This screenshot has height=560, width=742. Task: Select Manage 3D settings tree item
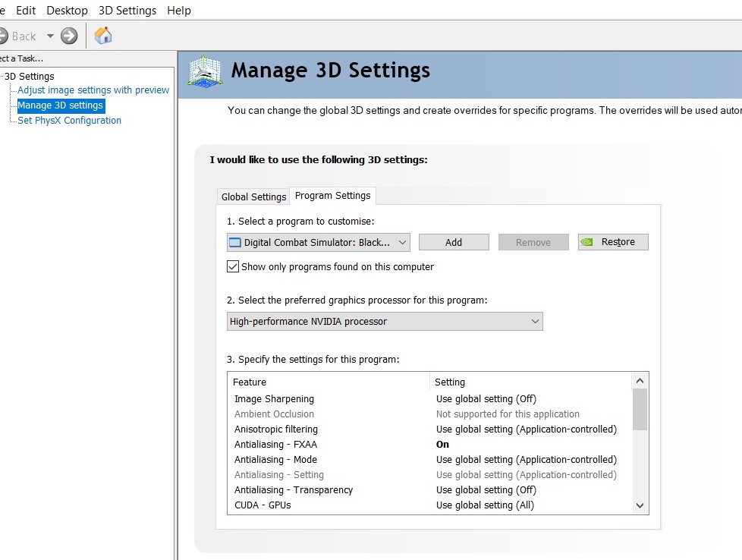click(61, 105)
